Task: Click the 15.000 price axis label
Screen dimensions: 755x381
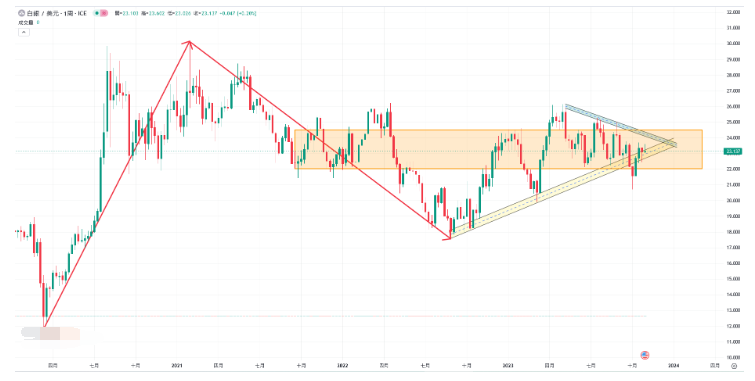Action: coord(733,279)
